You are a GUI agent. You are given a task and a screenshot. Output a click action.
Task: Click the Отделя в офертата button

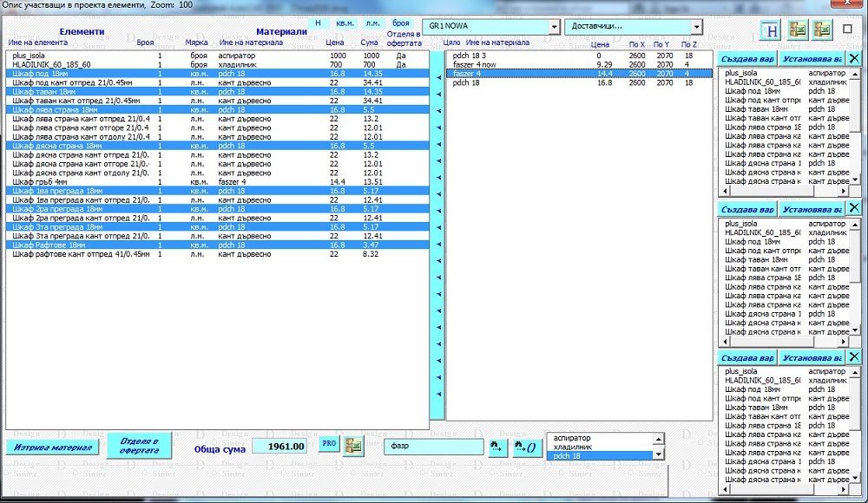click(x=139, y=446)
